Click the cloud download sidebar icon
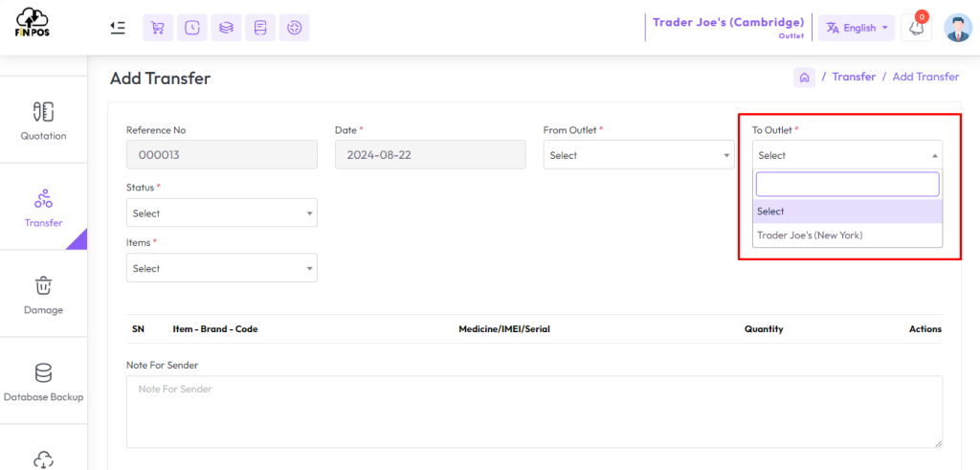The height and width of the screenshot is (470, 980). (x=43, y=459)
